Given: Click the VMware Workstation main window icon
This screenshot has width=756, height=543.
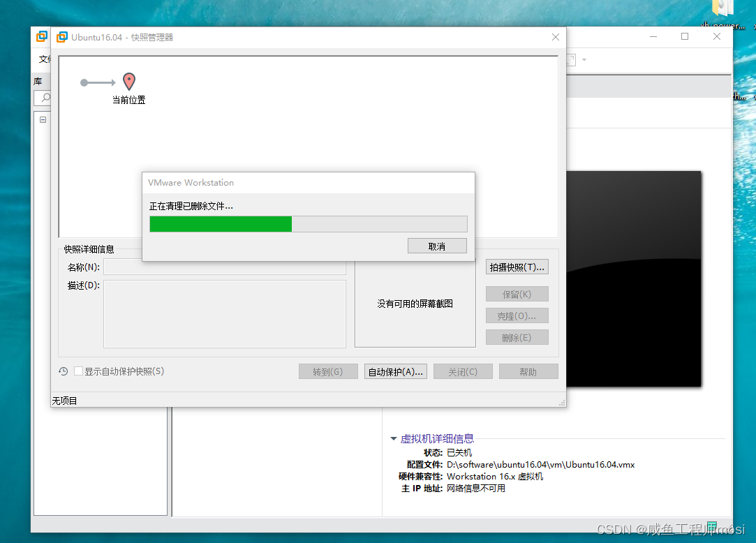Looking at the screenshot, I should point(42,36).
